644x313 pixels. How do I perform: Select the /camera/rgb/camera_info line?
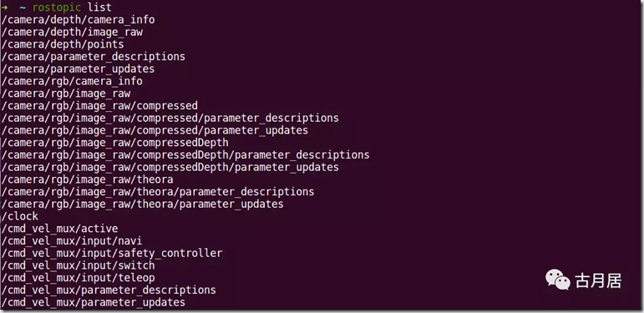[72, 81]
